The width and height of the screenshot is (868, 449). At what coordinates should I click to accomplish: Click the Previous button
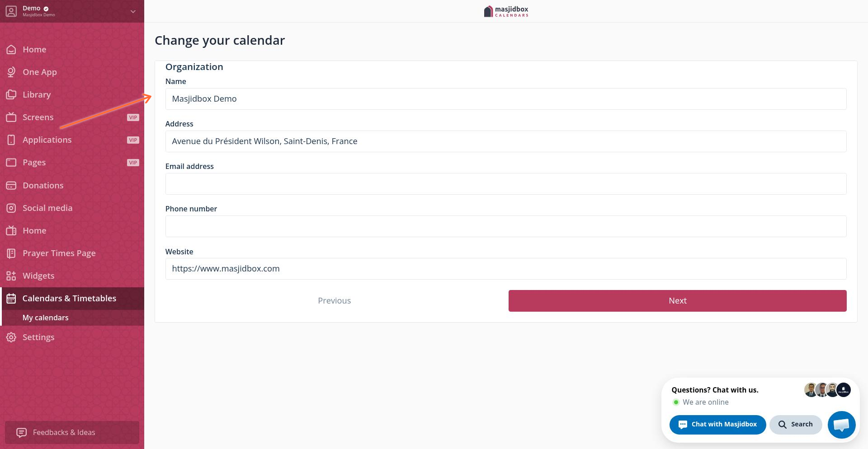coord(334,301)
